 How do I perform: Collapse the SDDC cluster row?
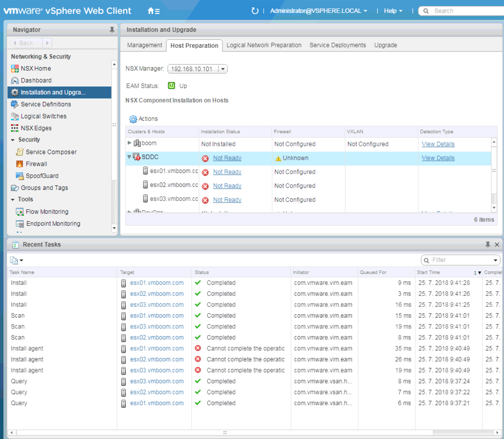coord(129,157)
